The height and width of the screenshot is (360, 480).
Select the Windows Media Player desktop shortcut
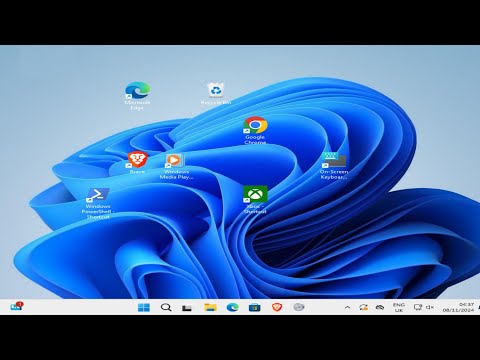176,166
